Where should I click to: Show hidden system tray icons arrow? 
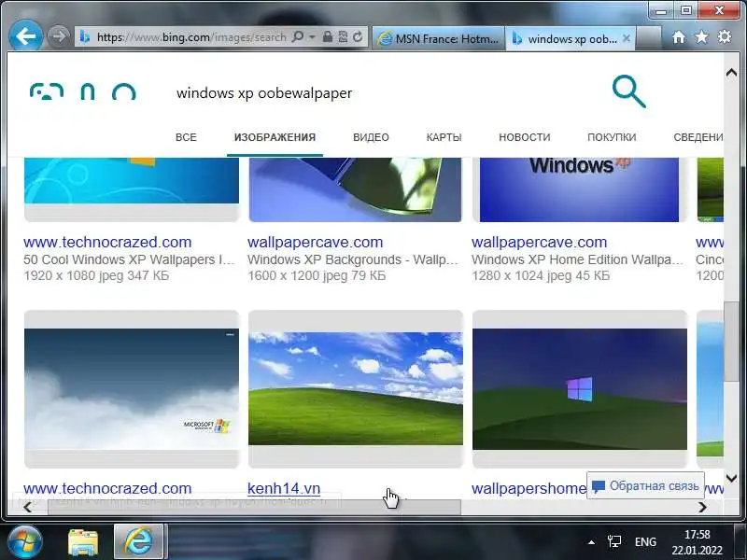(591, 542)
